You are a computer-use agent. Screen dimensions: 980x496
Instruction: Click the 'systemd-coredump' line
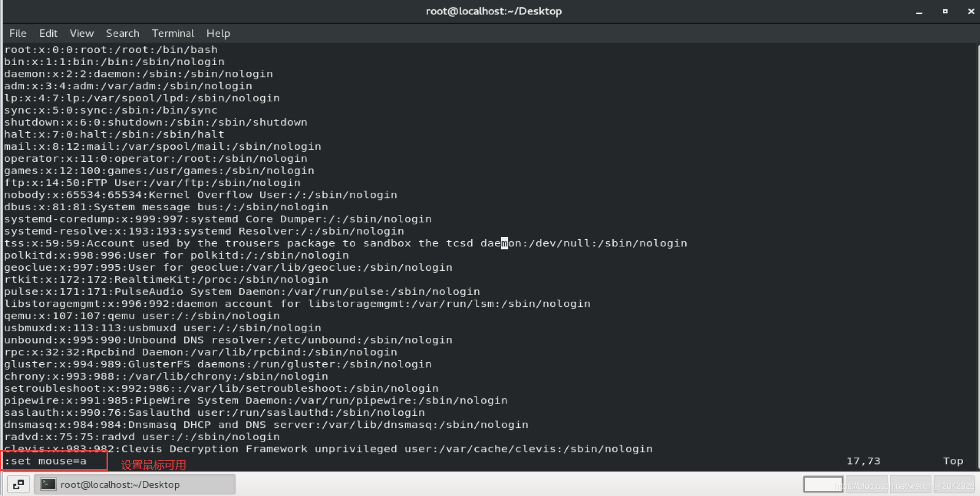click(218, 219)
